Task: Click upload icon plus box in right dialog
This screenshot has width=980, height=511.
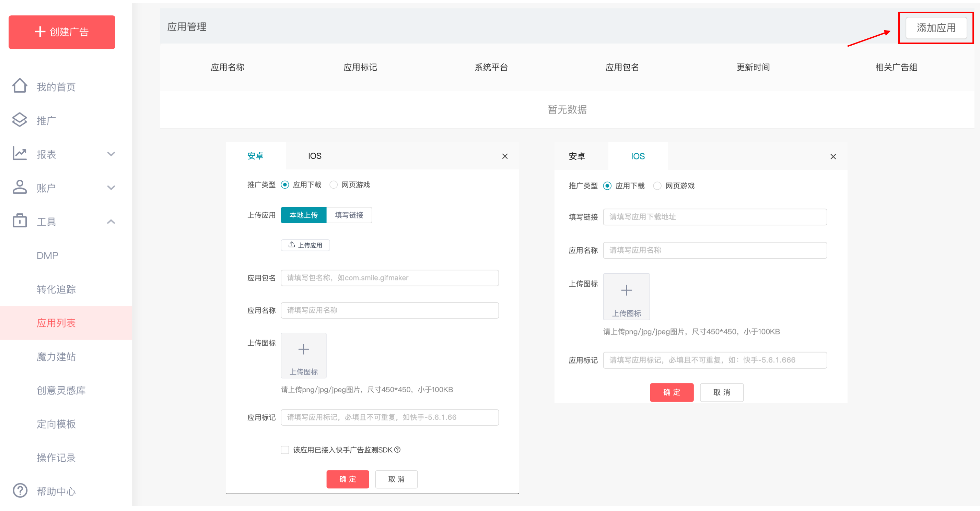Action: pyautogui.click(x=627, y=297)
